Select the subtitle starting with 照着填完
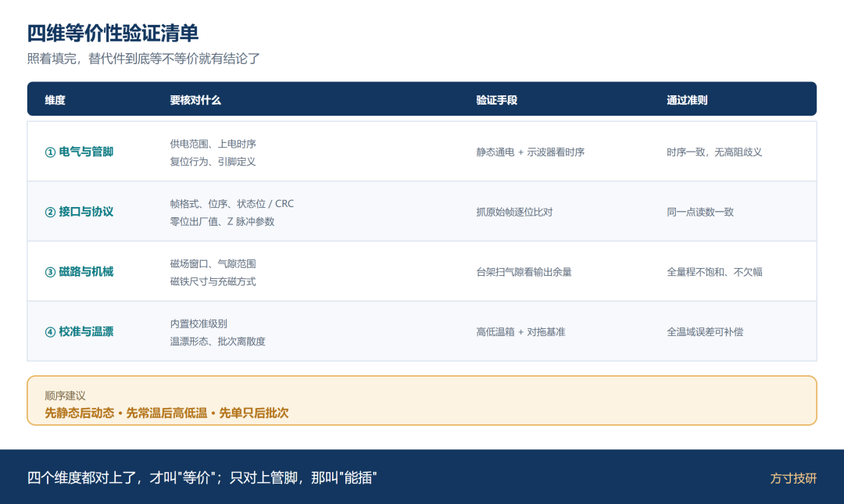 tap(144, 59)
